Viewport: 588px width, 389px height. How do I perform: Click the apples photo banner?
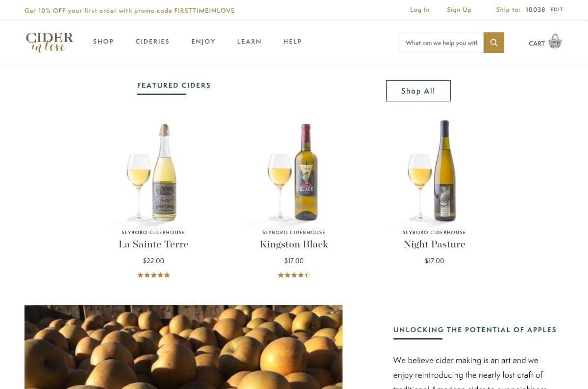(183, 347)
